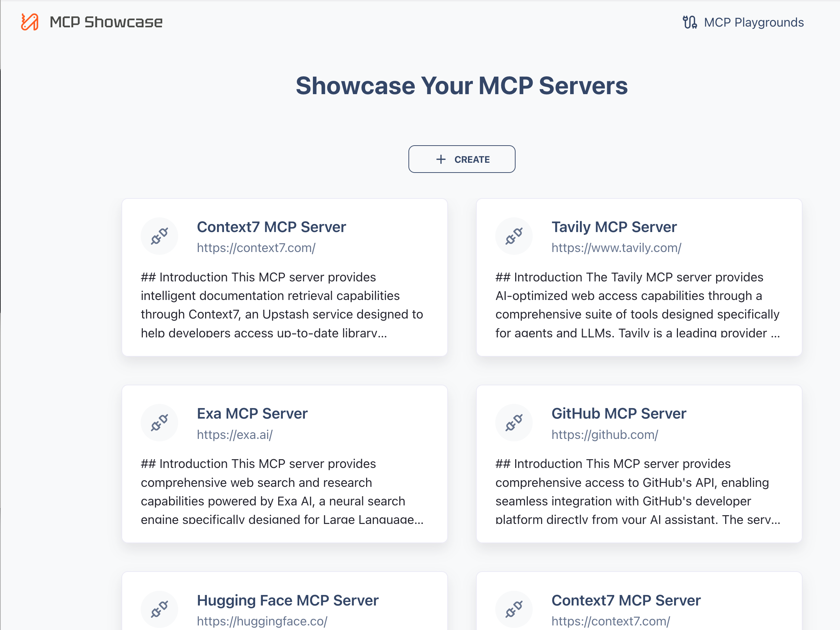
Task: Click the Tavily MCP Server plug icon
Action: click(513, 236)
